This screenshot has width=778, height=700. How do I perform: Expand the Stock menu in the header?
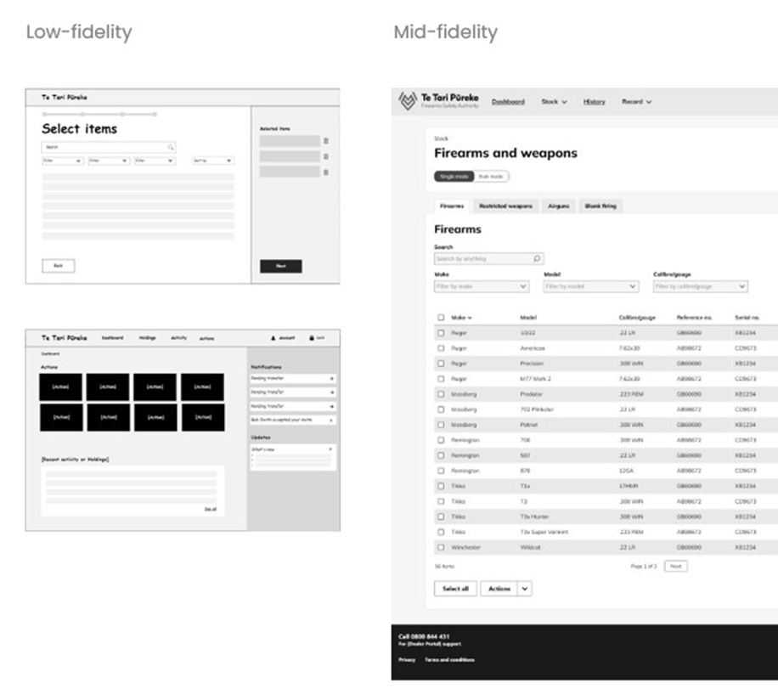[554, 102]
